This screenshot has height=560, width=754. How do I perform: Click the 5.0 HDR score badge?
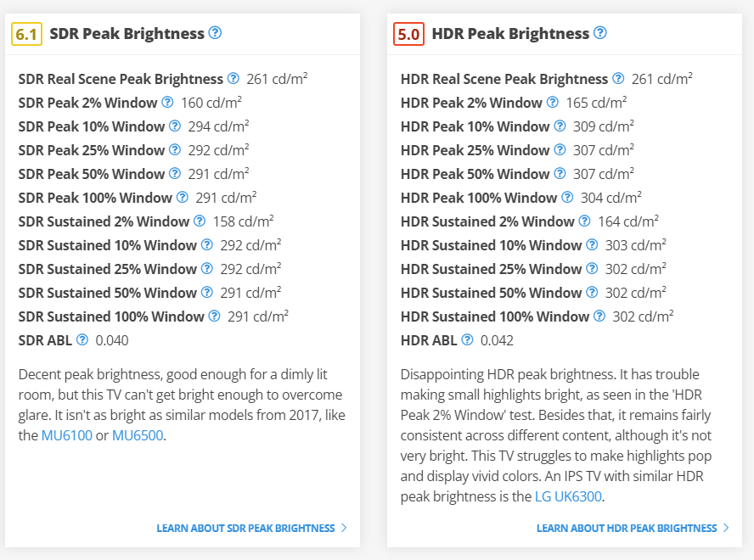click(408, 34)
